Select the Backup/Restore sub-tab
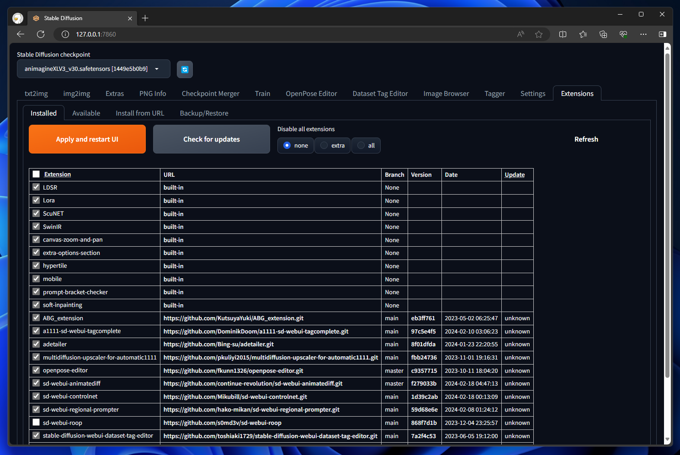680x455 pixels. point(204,113)
